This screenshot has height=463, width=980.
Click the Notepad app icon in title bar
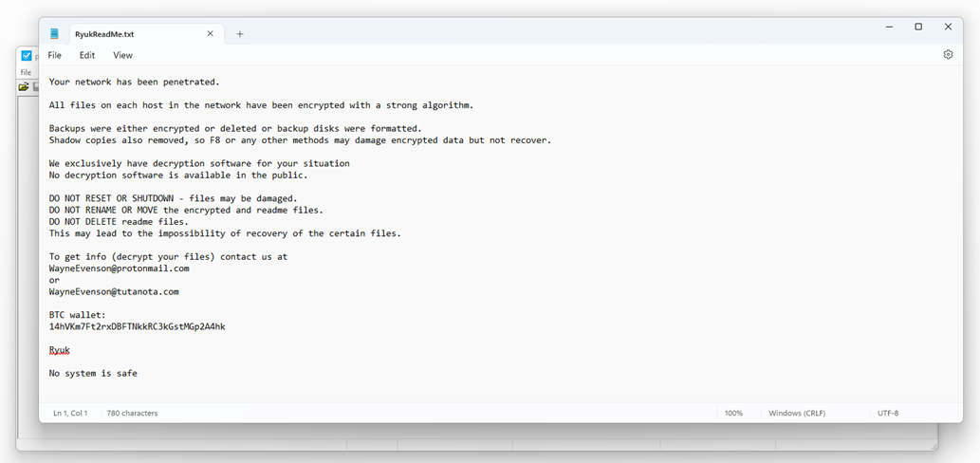(55, 34)
